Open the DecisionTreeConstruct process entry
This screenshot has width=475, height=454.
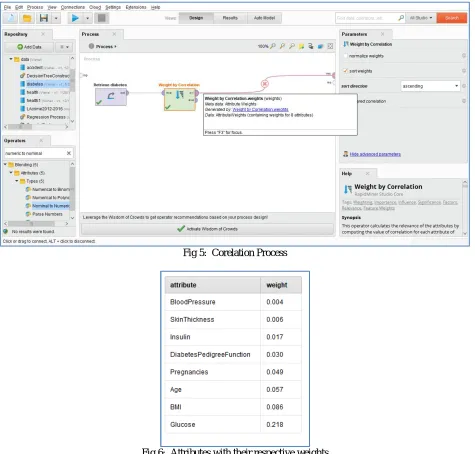coord(45,76)
